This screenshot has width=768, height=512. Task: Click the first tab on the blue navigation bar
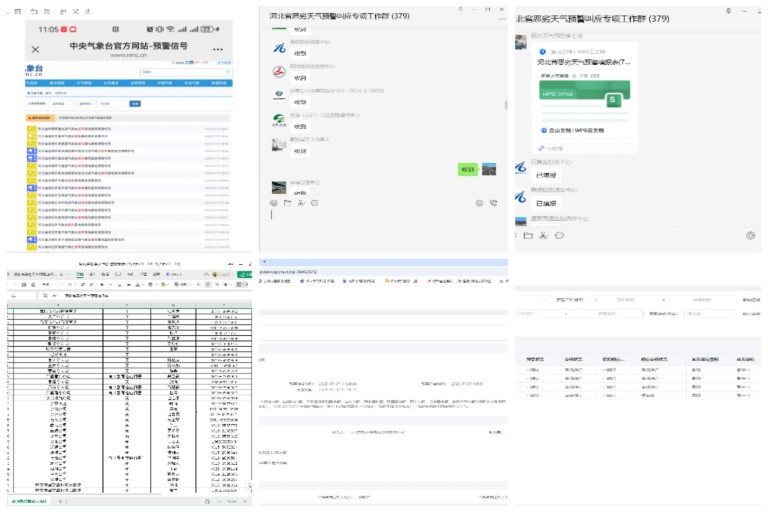coord(34,83)
